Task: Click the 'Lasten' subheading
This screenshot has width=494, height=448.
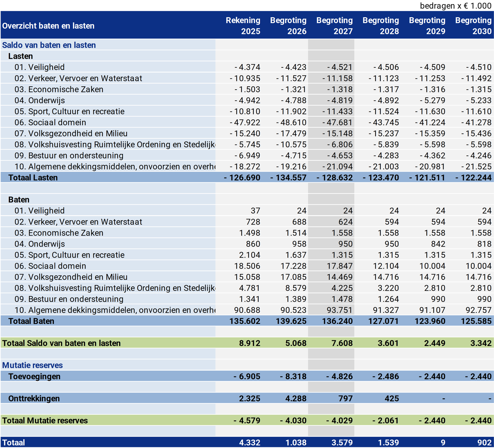Action: pos(21,56)
